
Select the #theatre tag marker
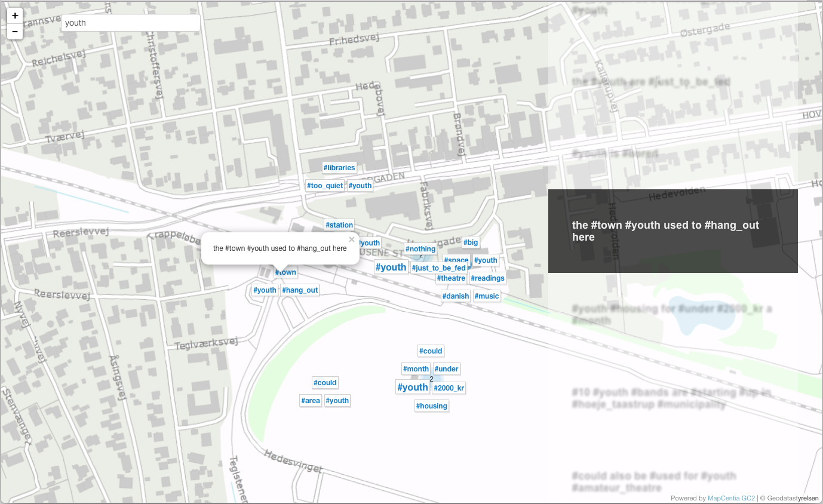(451, 278)
